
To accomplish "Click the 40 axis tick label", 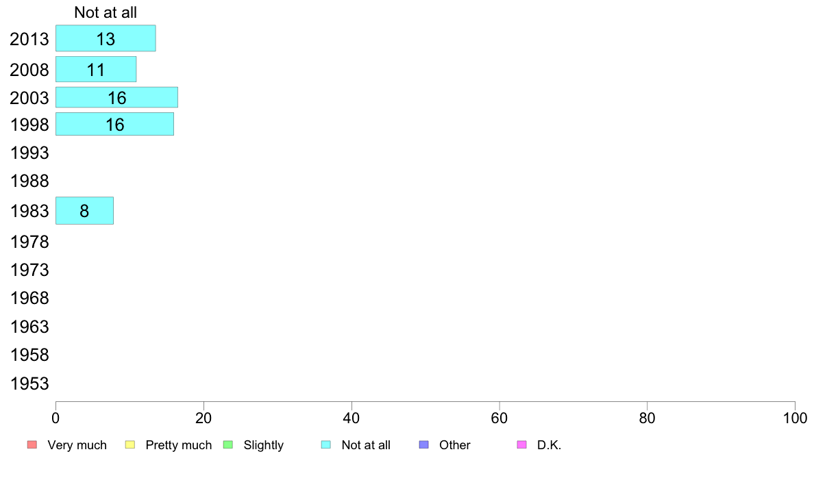I will pyautogui.click(x=351, y=418).
